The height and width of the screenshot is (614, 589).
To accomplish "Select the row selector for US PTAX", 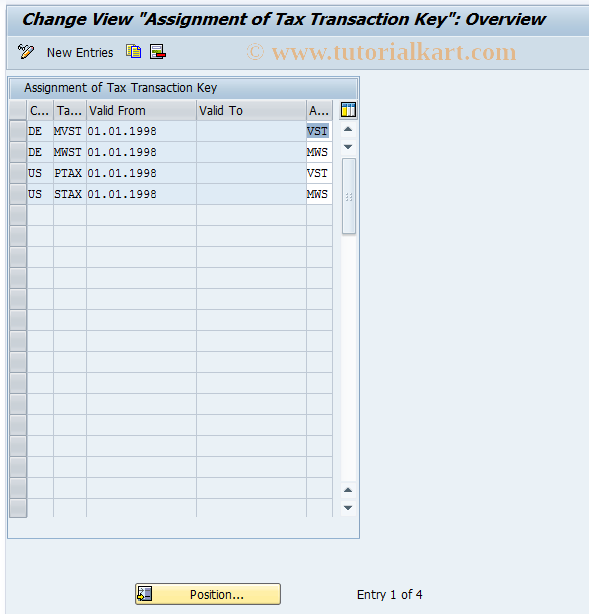I will [x=18, y=173].
